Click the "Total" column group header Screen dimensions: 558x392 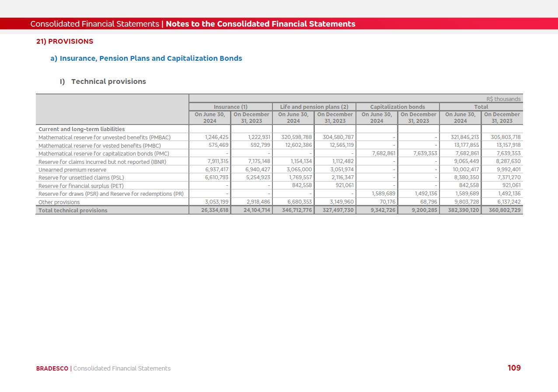pyautogui.click(x=481, y=107)
